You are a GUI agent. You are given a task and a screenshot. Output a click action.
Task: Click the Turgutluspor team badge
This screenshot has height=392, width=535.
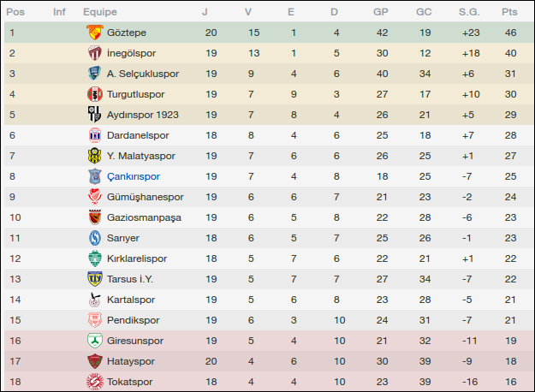tap(94, 94)
